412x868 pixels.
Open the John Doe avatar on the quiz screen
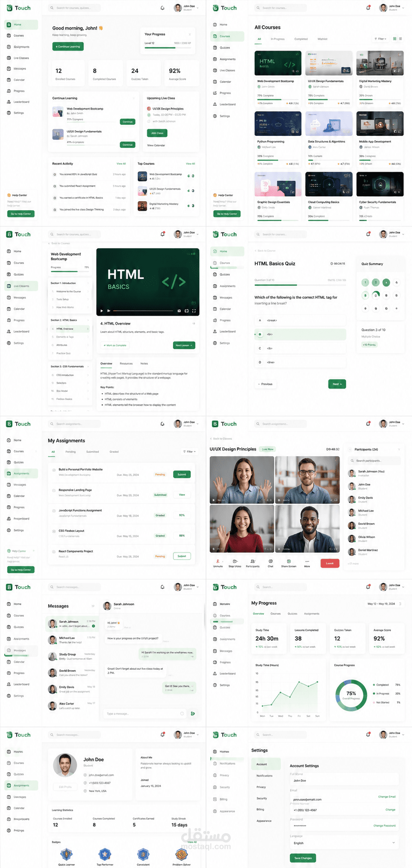[x=384, y=234]
